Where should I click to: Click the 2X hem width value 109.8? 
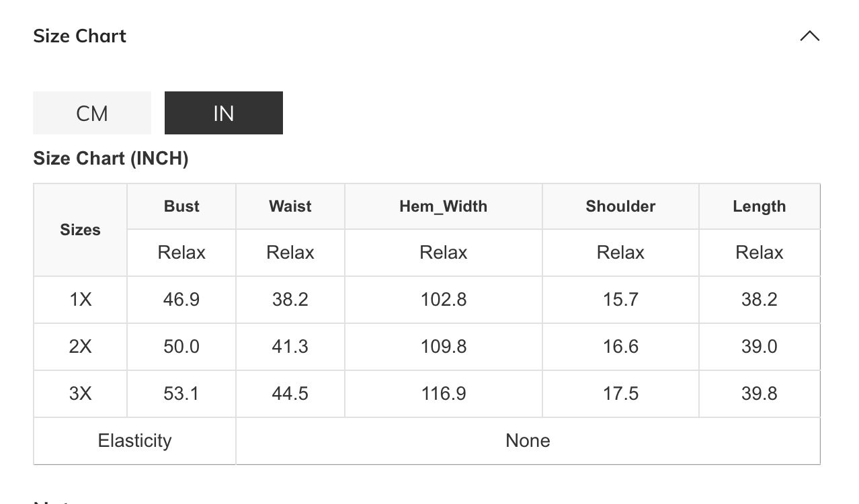tap(443, 347)
